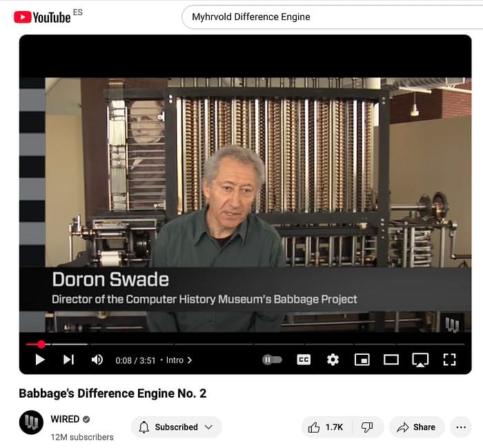Switch to miniplayer mode
The image size is (483, 448).
pyautogui.click(x=362, y=360)
